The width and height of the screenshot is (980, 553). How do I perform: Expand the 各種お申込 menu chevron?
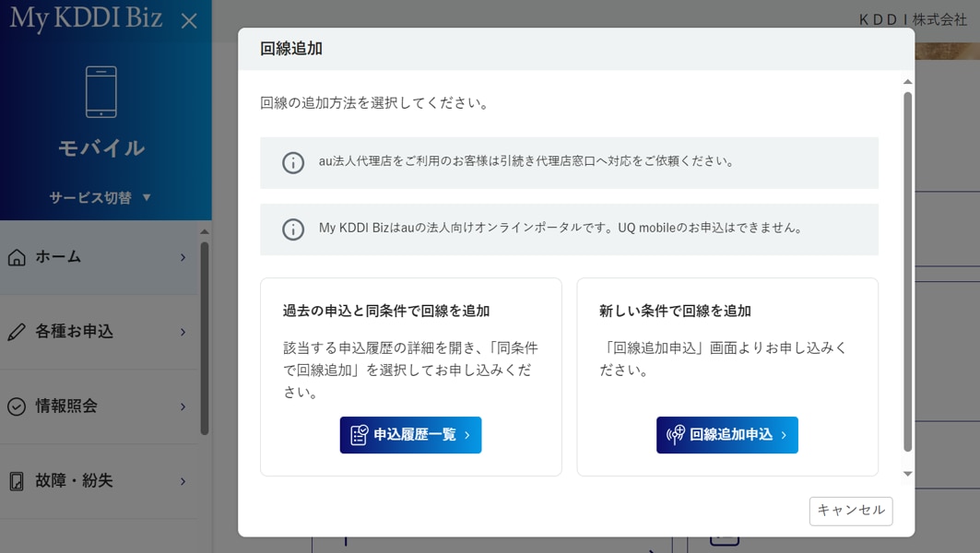click(x=183, y=332)
